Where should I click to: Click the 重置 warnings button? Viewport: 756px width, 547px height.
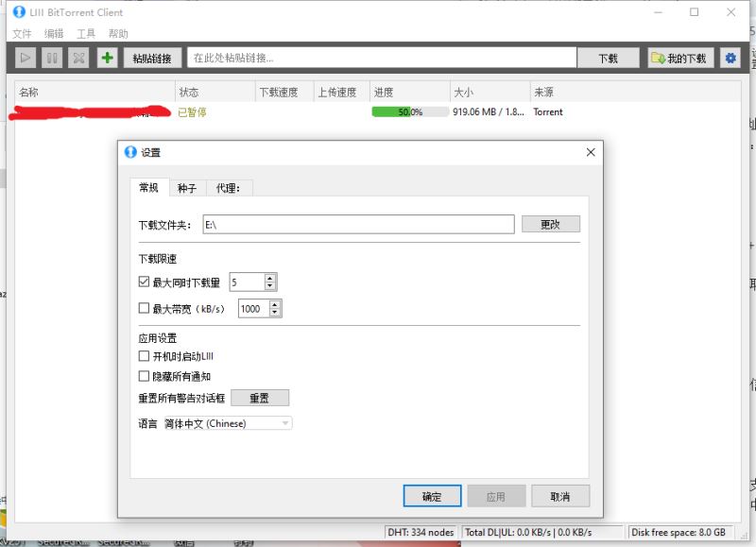(x=260, y=398)
